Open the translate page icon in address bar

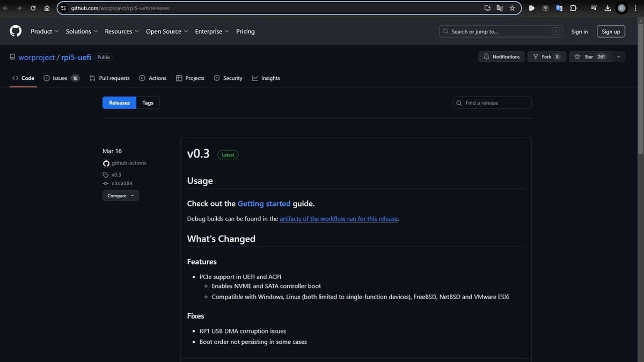(x=500, y=8)
